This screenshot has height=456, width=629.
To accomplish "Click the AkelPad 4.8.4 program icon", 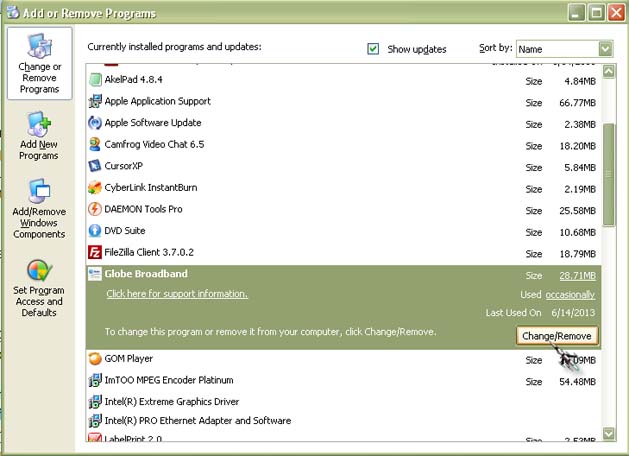I will click(95, 79).
